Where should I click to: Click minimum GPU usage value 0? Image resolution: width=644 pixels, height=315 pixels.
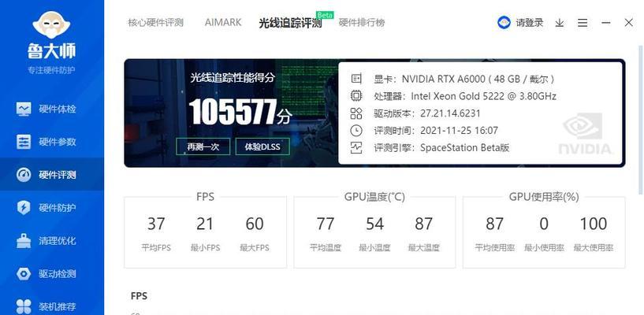pyautogui.click(x=544, y=224)
